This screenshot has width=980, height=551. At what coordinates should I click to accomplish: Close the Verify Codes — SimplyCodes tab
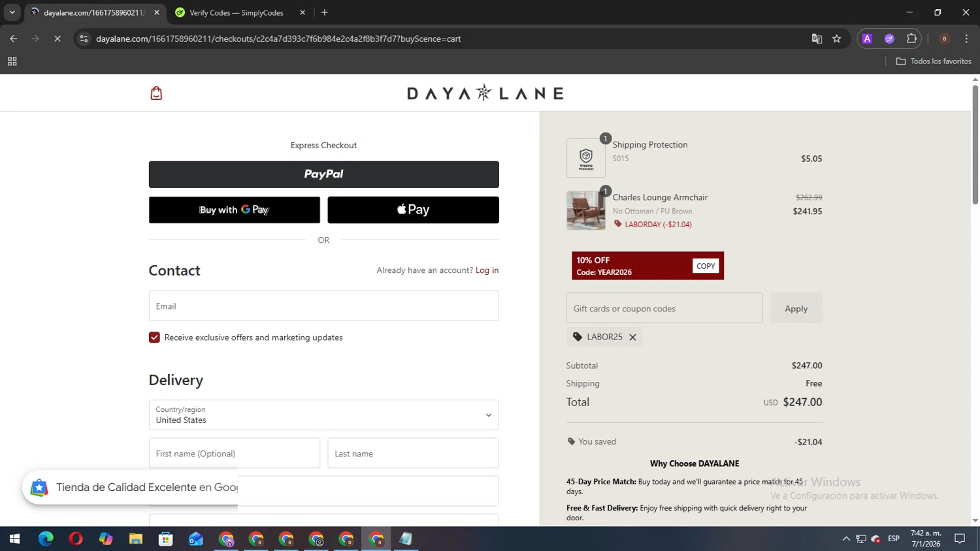point(302,12)
